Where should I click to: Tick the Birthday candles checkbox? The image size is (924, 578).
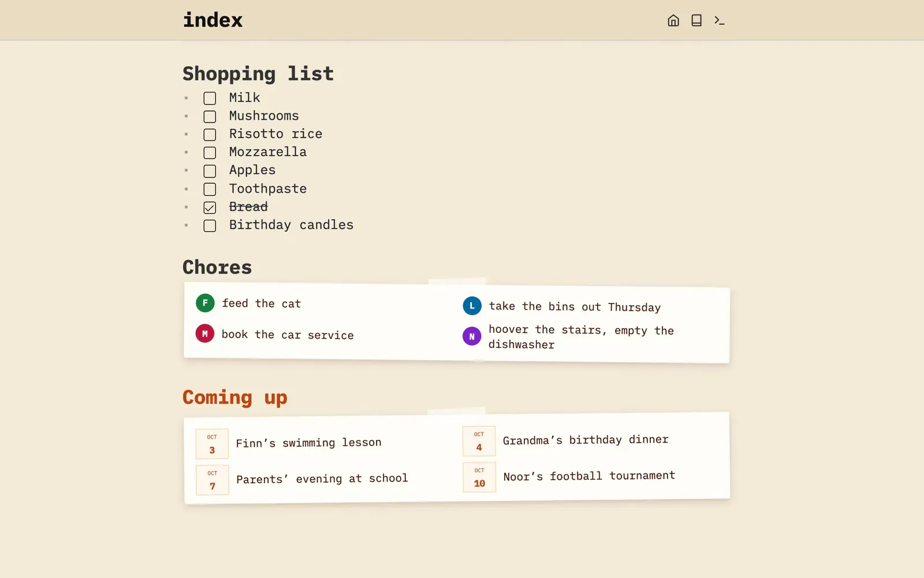(x=210, y=225)
